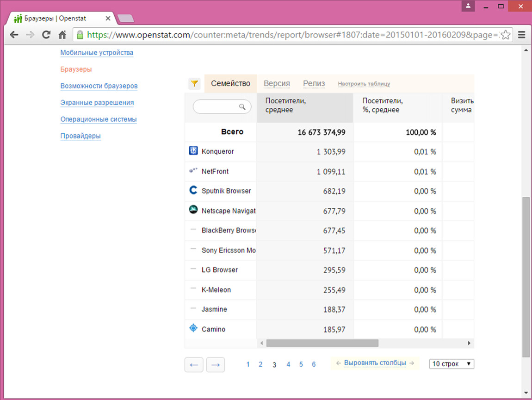Go to previous page with left arrow button
The width and height of the screenshot is (532, 400).
pos(194,365)
